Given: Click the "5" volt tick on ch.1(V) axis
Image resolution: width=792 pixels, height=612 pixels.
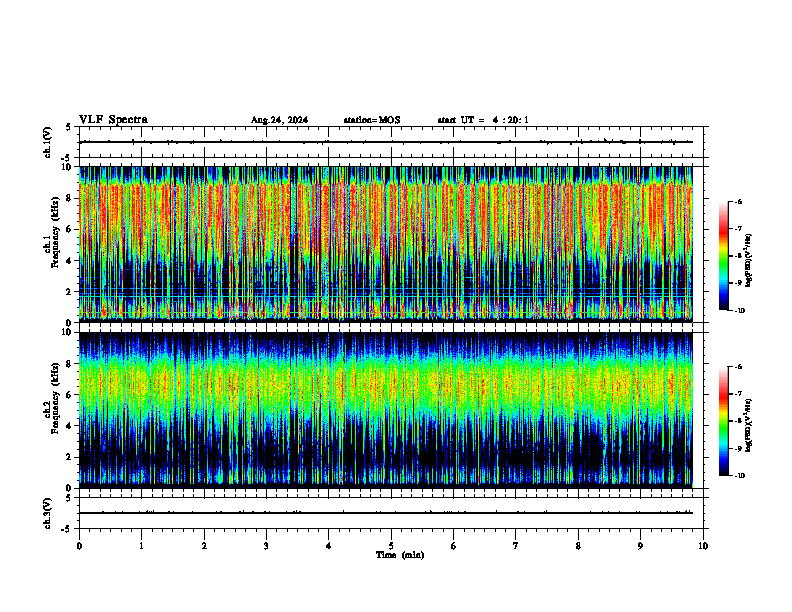Looking at the screenshot, I should [68, 128].
